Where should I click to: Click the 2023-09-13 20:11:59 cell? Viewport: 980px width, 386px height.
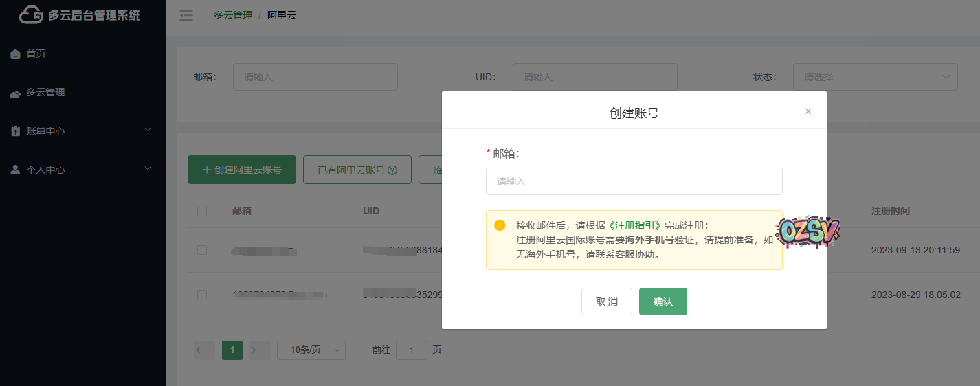coord(915,250)
